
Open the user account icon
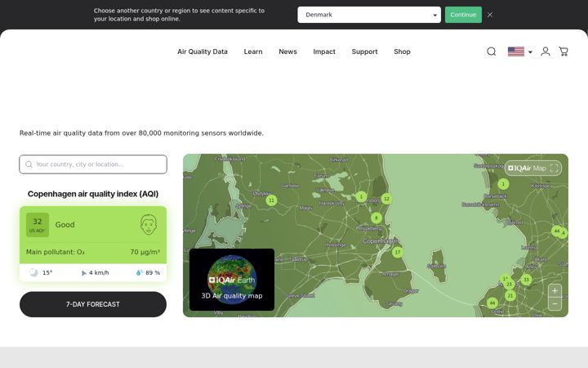point(546,52)
